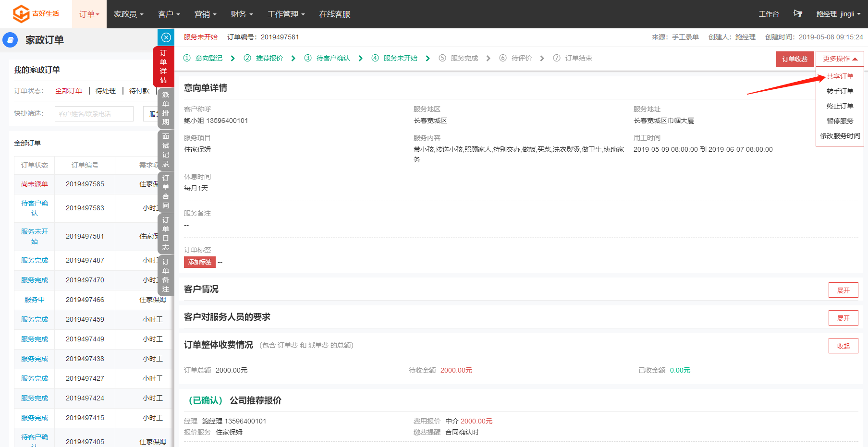Select 修改服务时间 from the menu

pyautogui.click(x=840, y=136)
